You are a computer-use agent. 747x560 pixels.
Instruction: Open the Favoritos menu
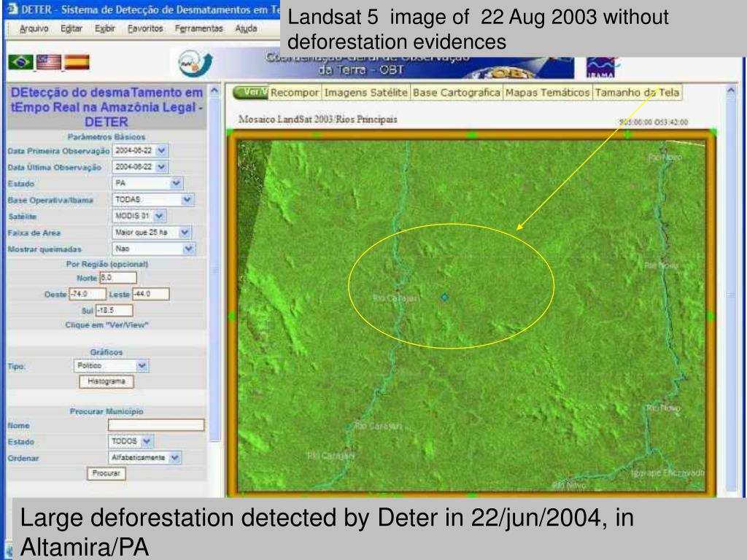coord(145,28)
